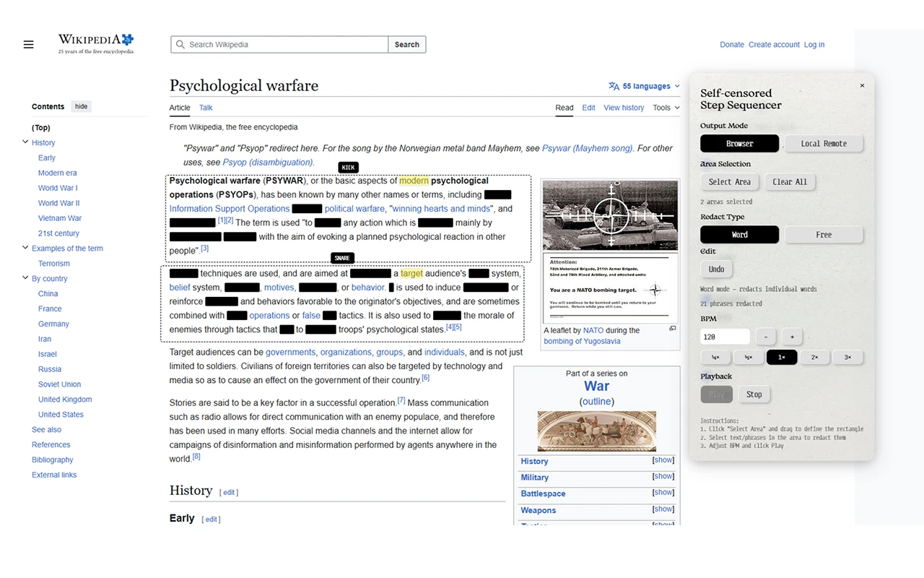Set speed multiplier to 2×
Viewport: 924px width, 578px height.
coord(815,357)
